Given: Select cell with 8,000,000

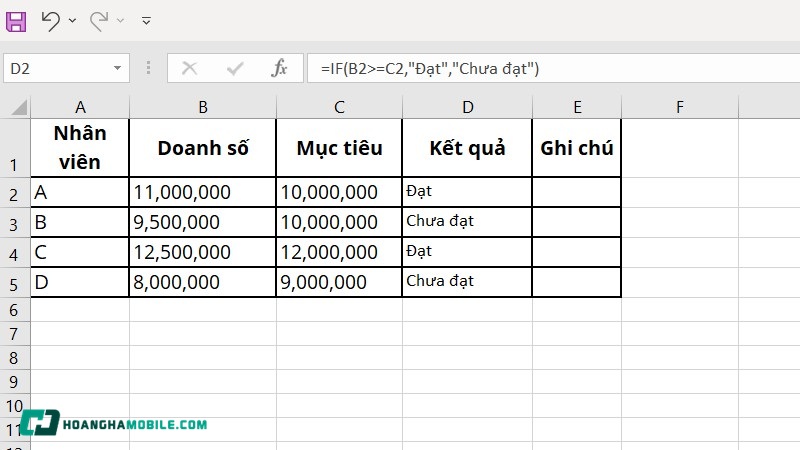Looking at the screenshot, I should (203, 282).
